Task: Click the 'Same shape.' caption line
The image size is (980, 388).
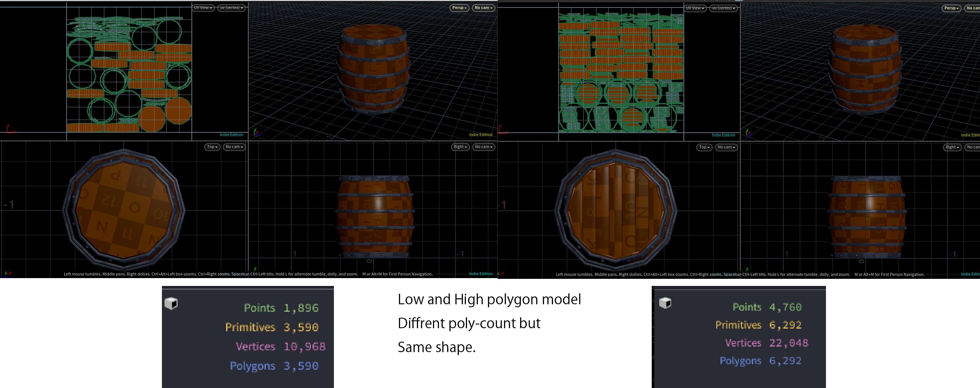Action: [x=437, y=347]
